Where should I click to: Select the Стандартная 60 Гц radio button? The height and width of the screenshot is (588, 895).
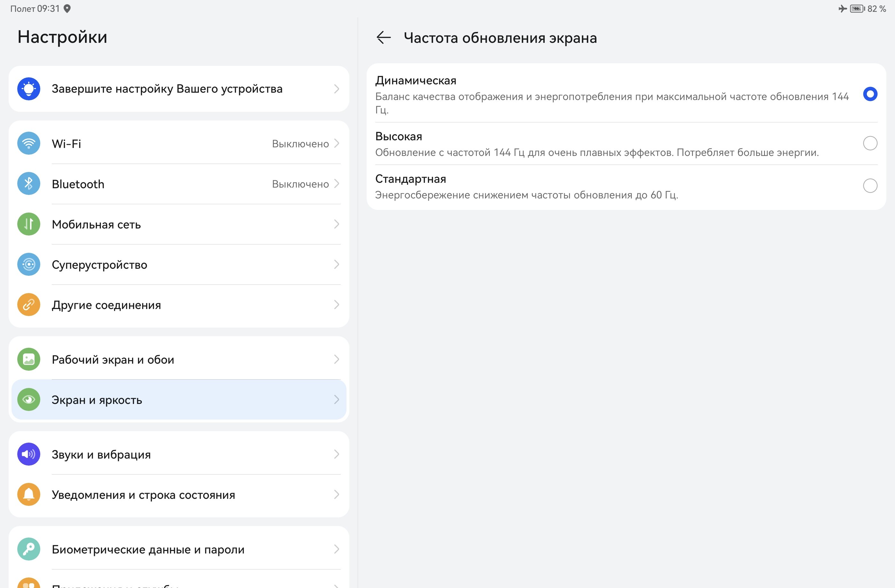pos(870,186)
